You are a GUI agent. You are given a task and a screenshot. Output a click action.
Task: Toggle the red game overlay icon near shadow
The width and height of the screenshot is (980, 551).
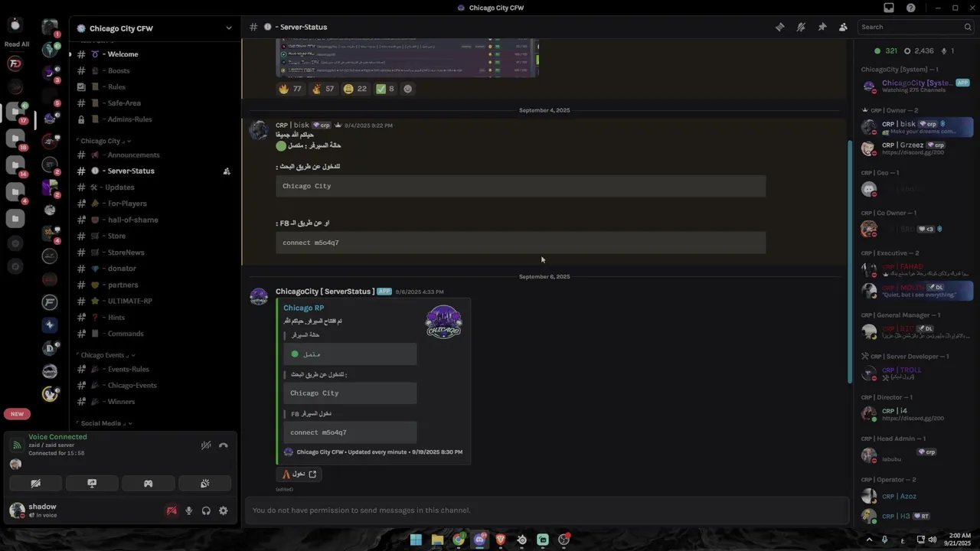(171, 511)
